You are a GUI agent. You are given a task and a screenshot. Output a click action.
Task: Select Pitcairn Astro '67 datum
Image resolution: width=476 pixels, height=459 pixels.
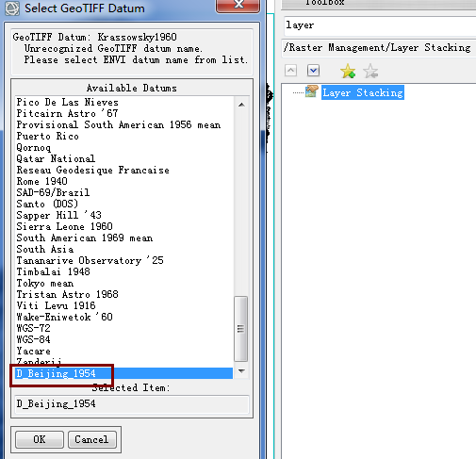123,113
